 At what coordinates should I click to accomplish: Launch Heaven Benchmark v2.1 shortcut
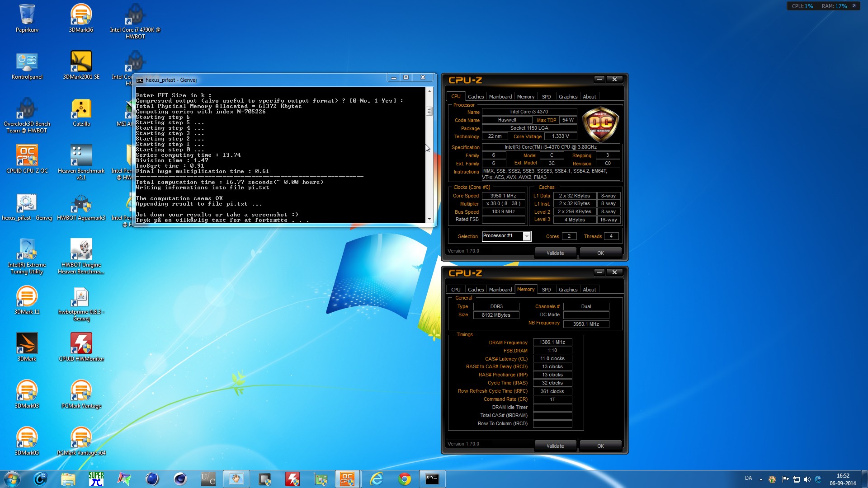click(81, 163)
